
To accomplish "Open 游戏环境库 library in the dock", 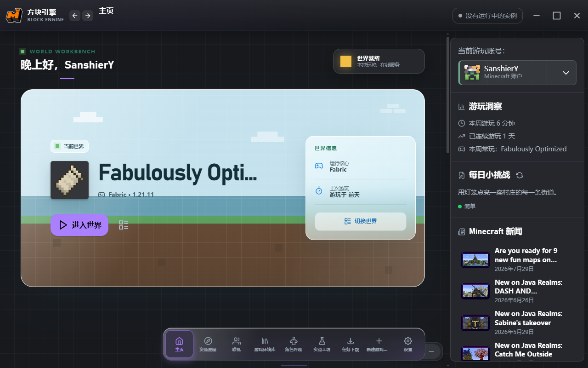I will point(265,344).
